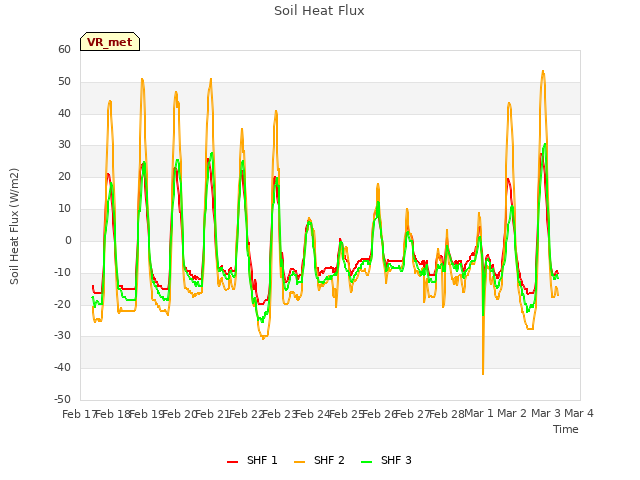Viewport: 640px width, 480px height.
Task: Click the green SHF 3 legend swatch
Action: [367, 462]
